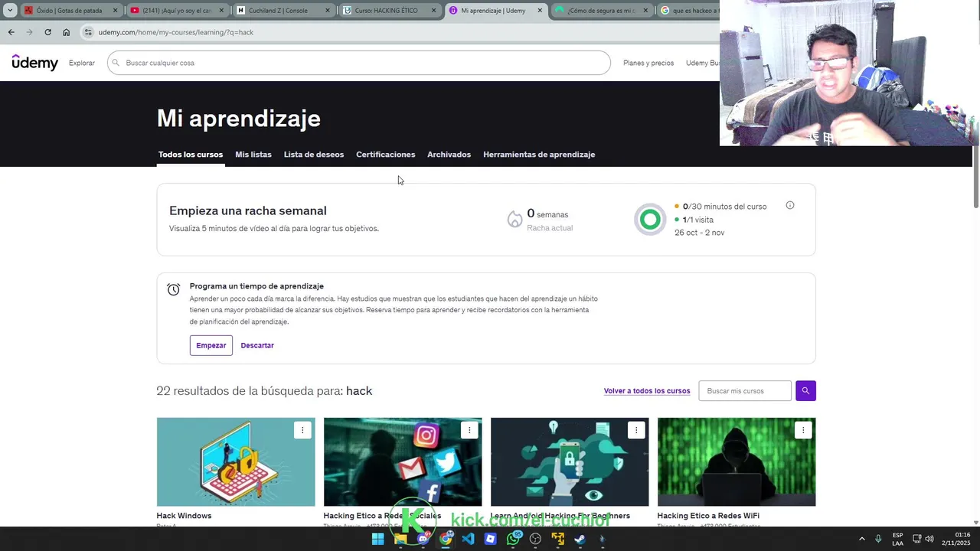980x551 pixels.
Task: Click the volume icon in system tray
Action: point(929,539)
